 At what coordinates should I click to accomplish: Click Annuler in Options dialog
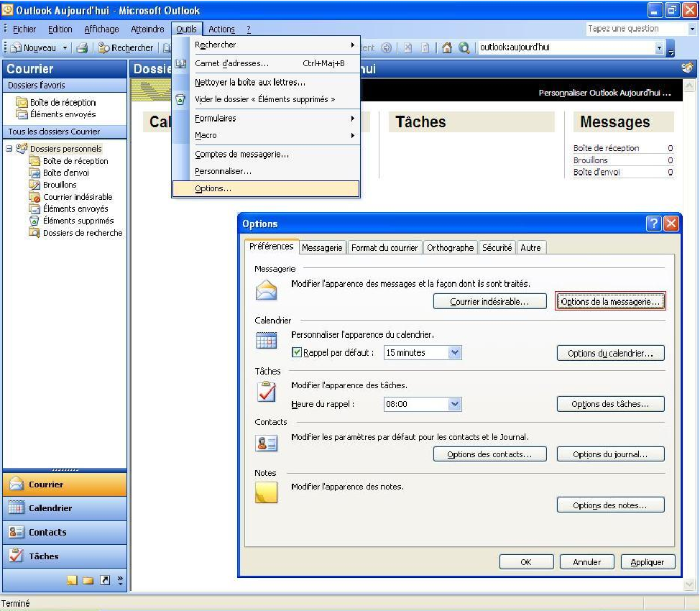click(587, 562)
